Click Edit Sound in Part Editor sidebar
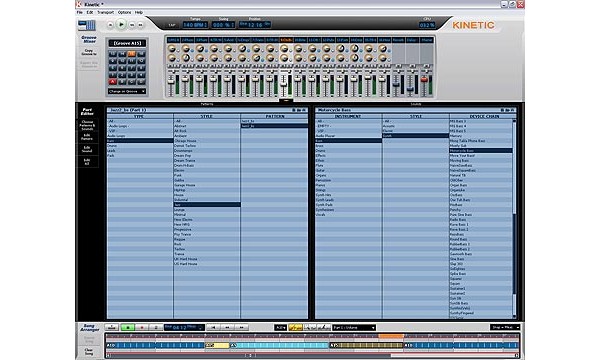The image size is (600, 360). (87, 150)
